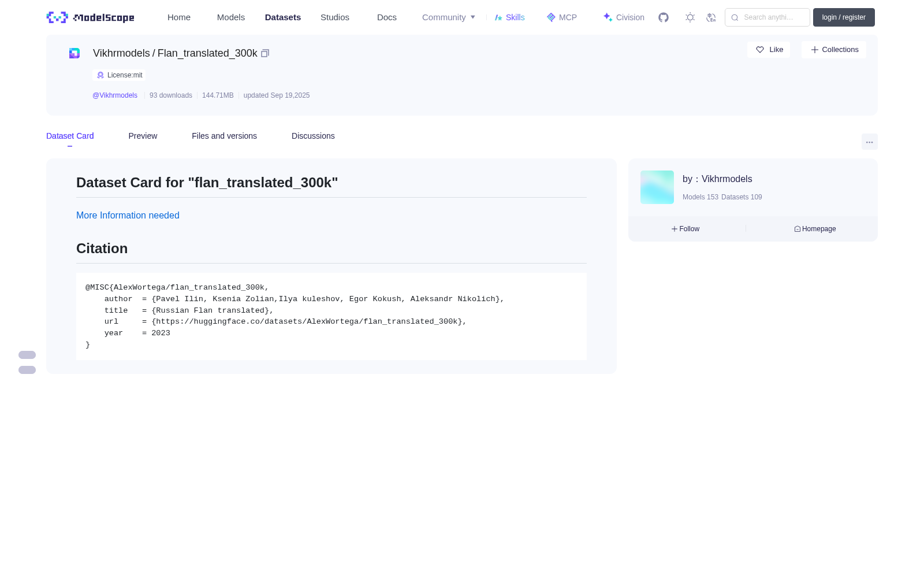Click the 'year = 2023' citation line
The height and width of the screenshot is (578, 924).
coord(137,333)
